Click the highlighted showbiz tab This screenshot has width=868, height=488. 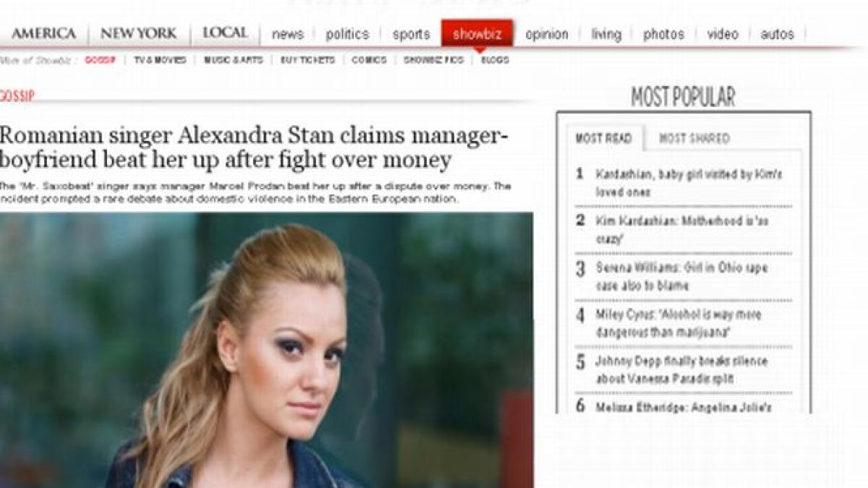tap(477, 33)
